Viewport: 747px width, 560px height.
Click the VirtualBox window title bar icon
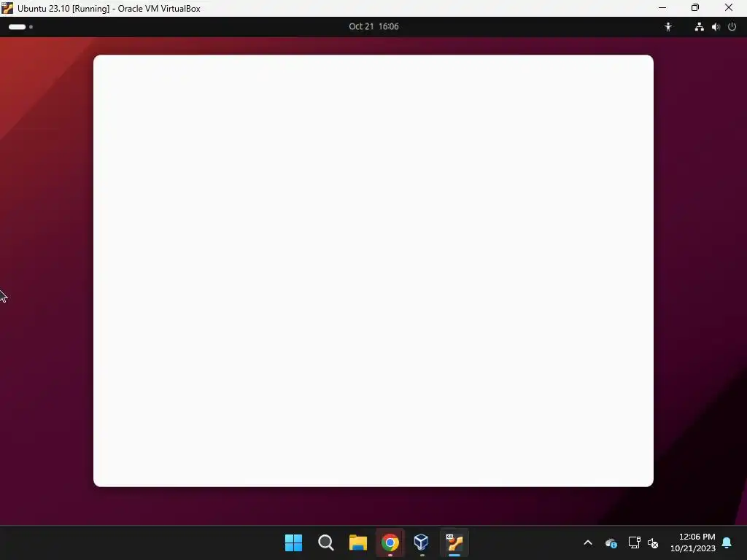tap(7, 8)
